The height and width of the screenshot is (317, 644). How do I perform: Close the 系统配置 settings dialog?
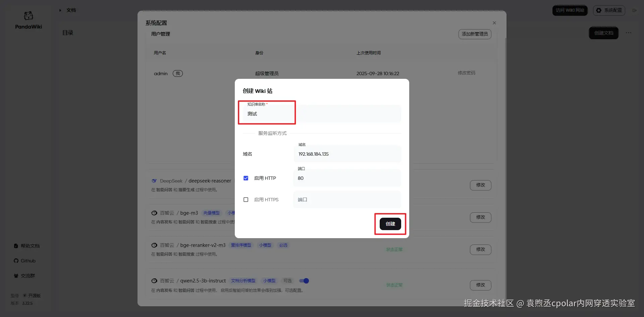tap(494, 23)
